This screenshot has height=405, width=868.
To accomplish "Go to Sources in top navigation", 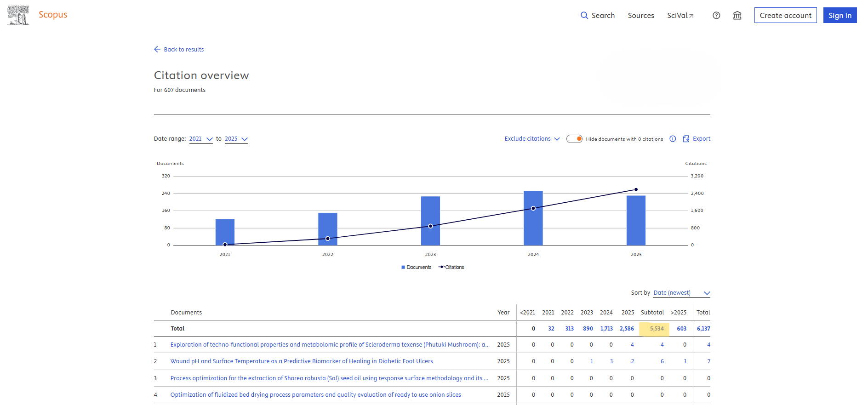I will pyautogui.click(x=641, y=15).
